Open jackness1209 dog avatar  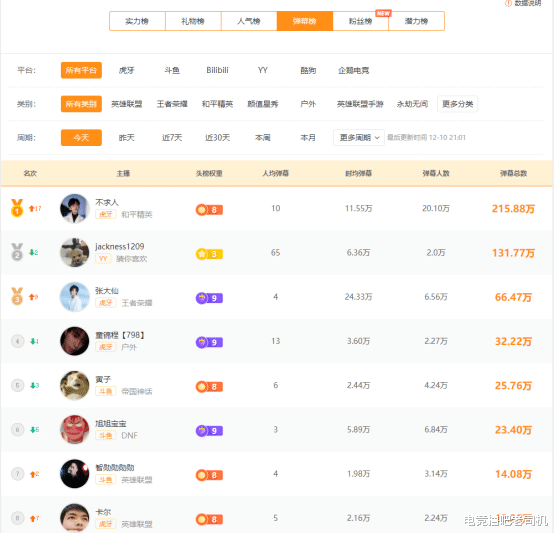[75, 252]
